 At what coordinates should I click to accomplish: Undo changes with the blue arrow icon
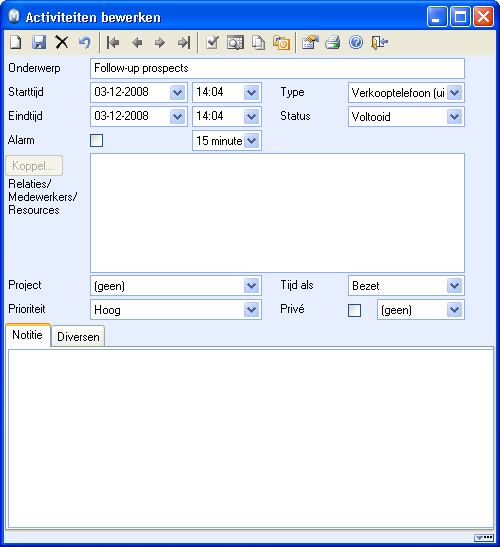85,43
